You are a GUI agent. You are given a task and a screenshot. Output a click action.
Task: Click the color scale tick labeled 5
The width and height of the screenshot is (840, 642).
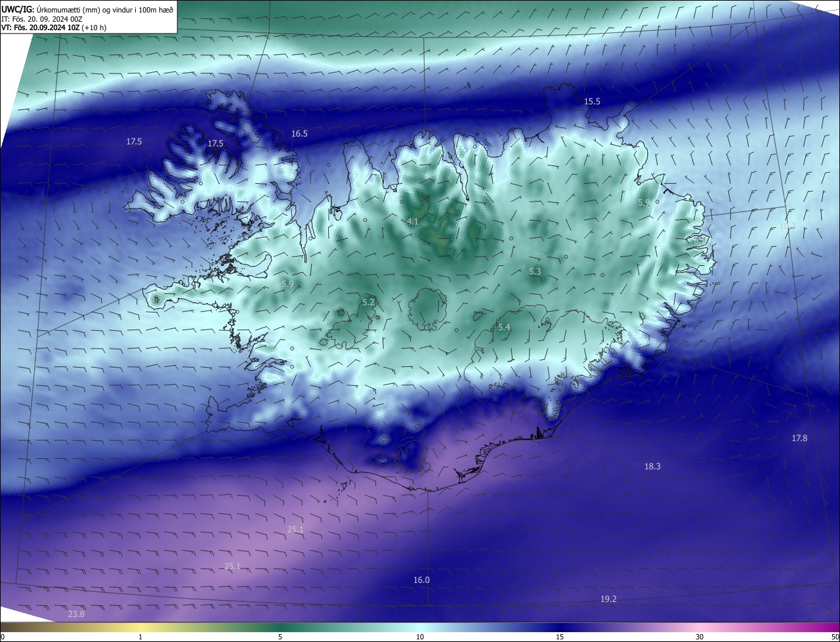280,637
